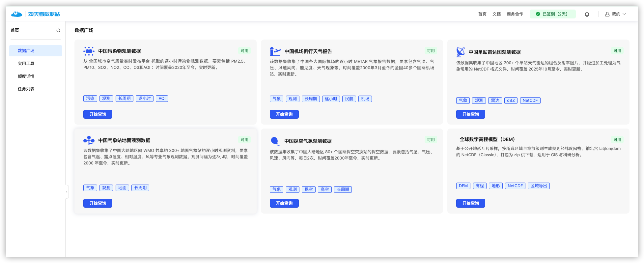644x263 pixels.
Task: Open the notification bell
Action: (x=587, y=14)
